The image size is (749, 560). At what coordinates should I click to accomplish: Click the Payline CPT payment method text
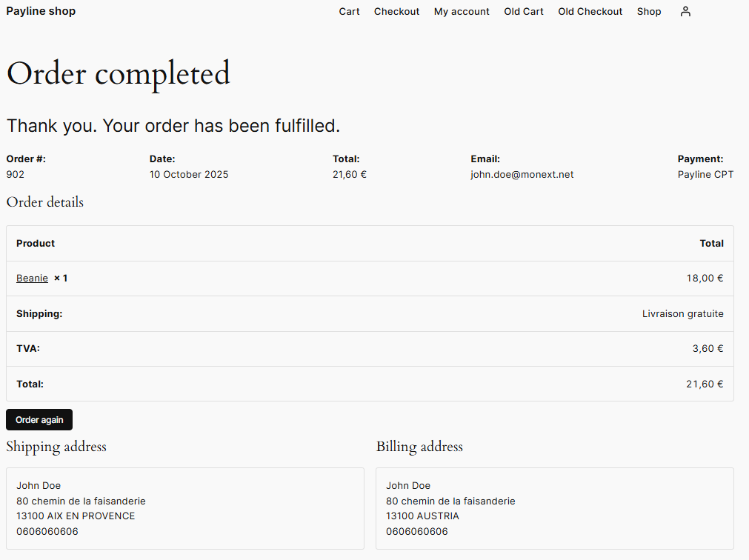pyautogui.click(x=705, y=175)
